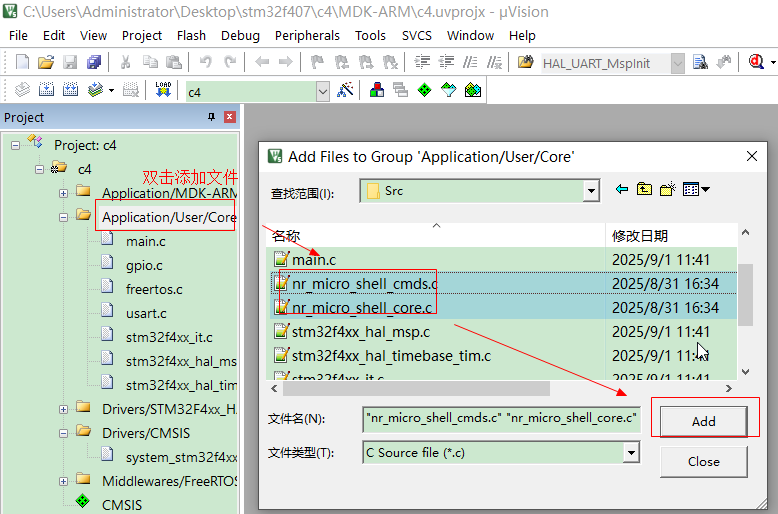
Task: Click the Uncomment selection icon
Action: coord(494,63)
